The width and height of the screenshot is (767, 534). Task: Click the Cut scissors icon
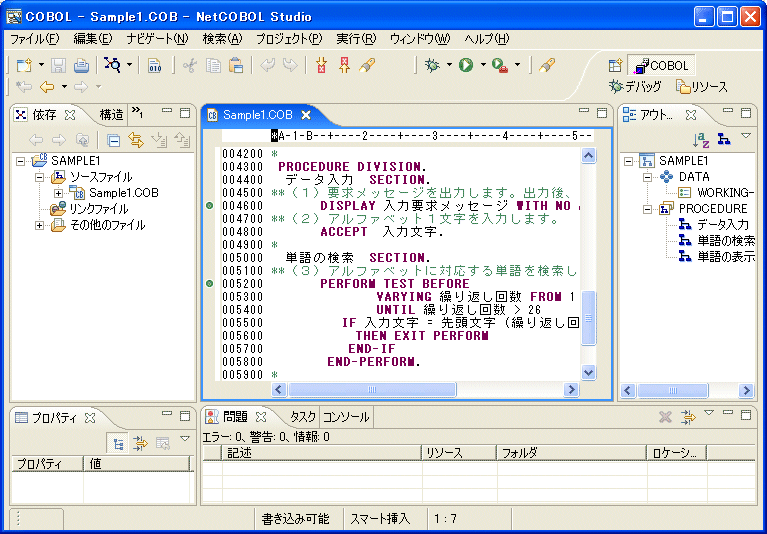pos(190,65)
